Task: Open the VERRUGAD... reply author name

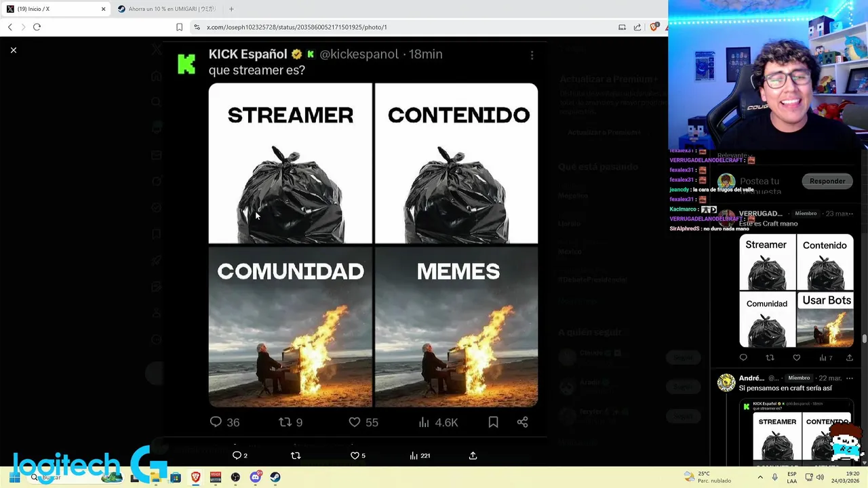Action: point(760,213)
